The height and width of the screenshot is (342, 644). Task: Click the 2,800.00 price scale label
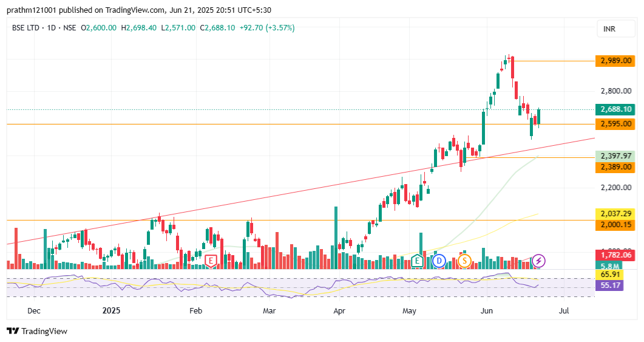(x=615, y=91)
